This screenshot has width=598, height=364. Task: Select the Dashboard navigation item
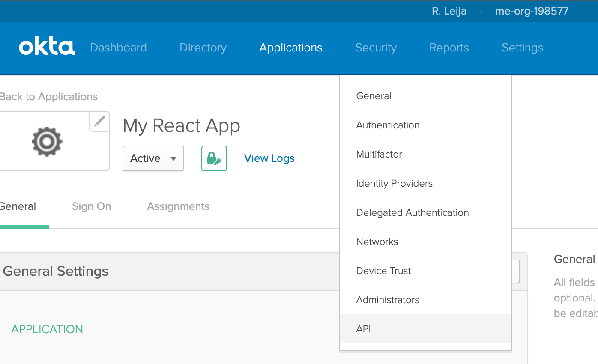tap(118, 48)
